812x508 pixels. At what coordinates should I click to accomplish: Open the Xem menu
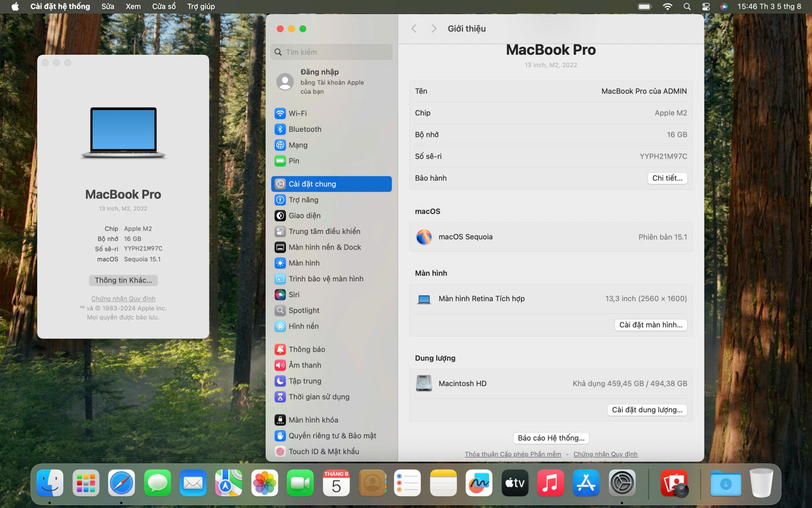tap(133, 6)
